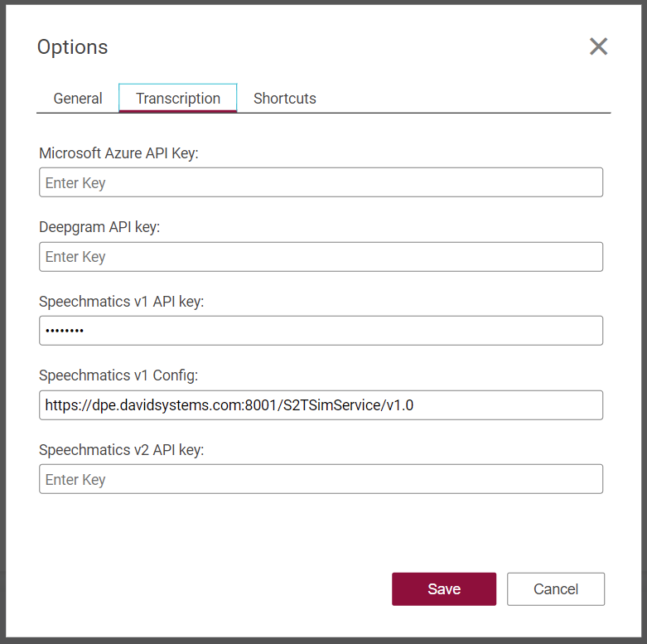Click into the Deepgram API key field

tap(321, 257)
